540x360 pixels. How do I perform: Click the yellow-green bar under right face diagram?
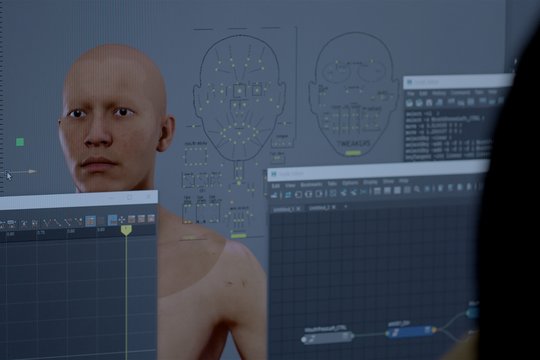point(353,153)
